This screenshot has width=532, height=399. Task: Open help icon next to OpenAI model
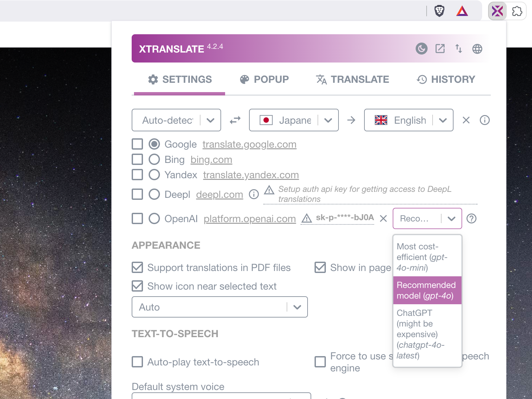pos(471,218)
